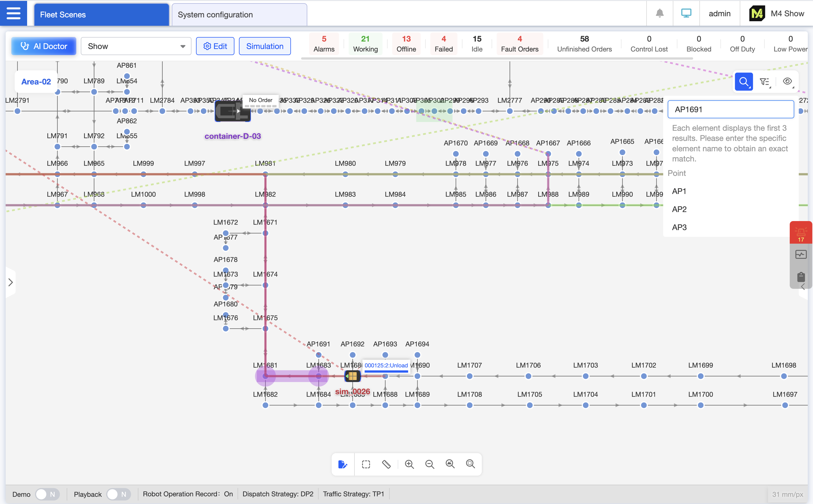
Task: Open the notifications bell
Action: click(659, 13)
